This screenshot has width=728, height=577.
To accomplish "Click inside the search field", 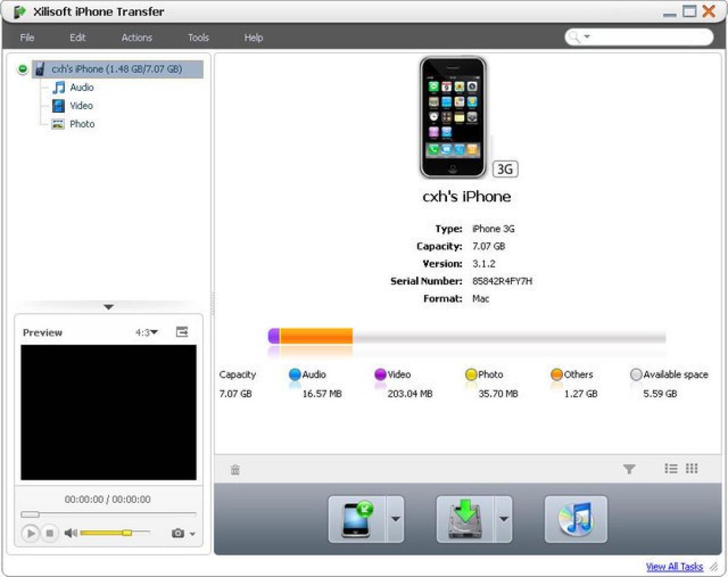I will pos(643,36).
